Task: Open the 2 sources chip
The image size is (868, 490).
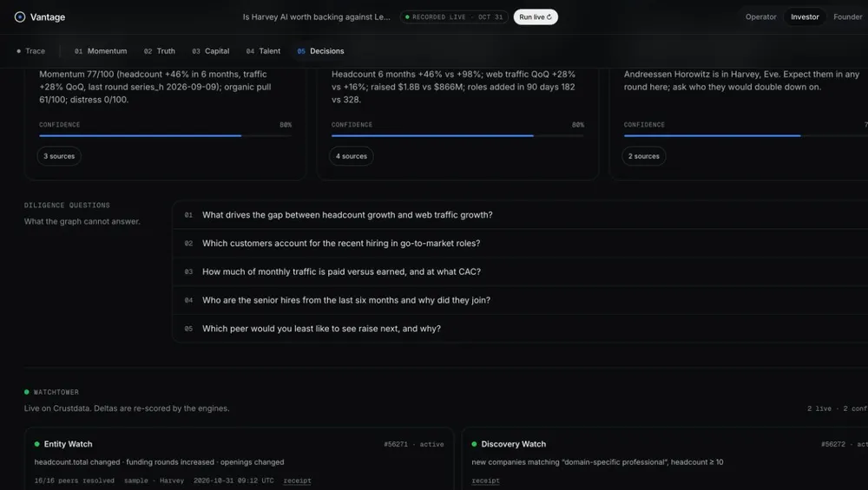Action: pos(644,156)
